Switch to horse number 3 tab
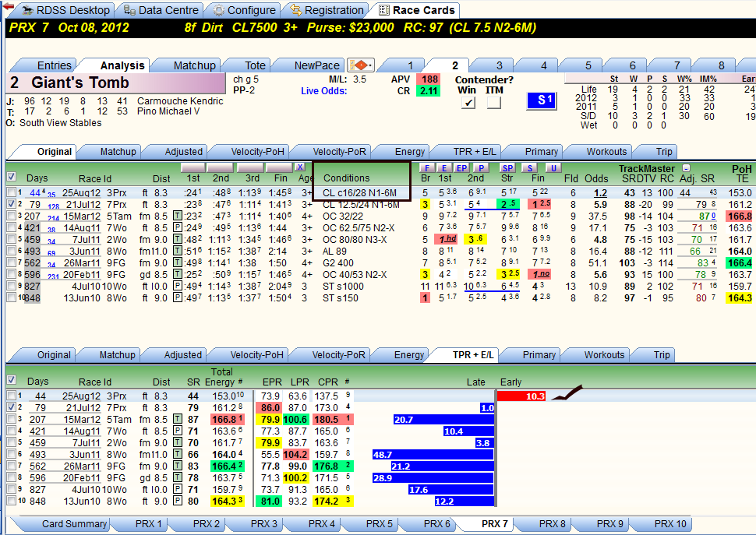 (x=499, y=65)
